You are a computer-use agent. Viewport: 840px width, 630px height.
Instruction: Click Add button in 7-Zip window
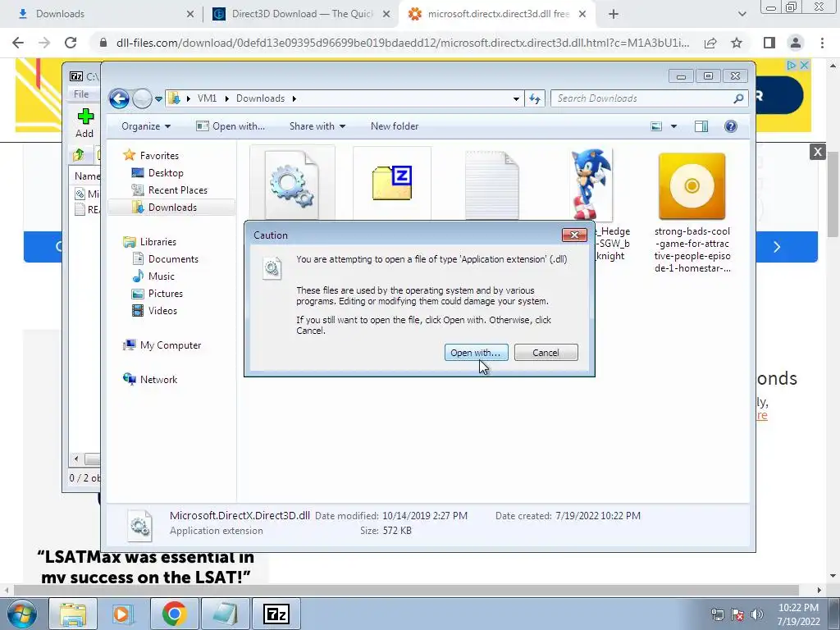click(x=84, y=123)
